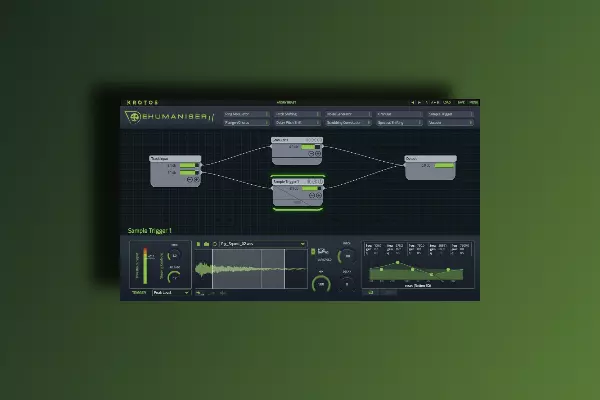Add a Delay Pitch Shift module

297,122
